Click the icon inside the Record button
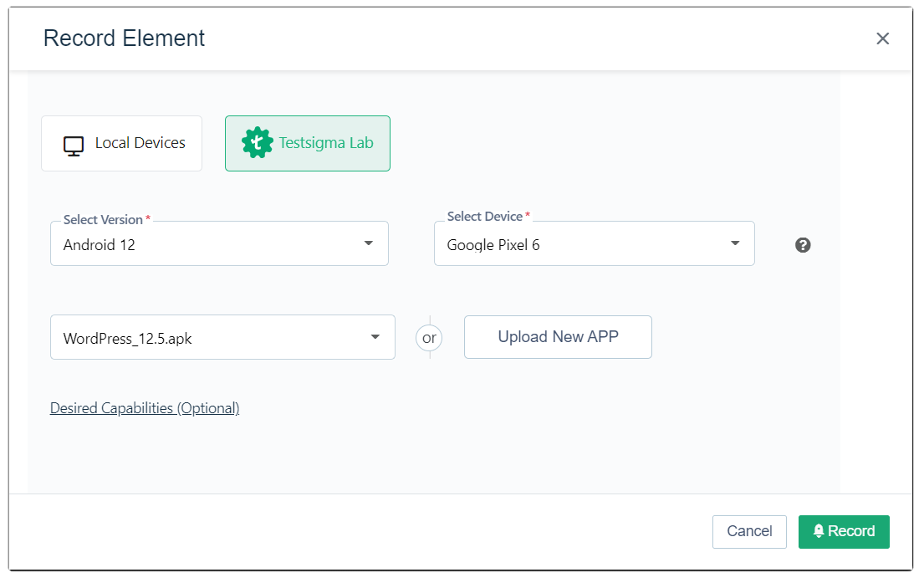924x583 pixels. (x=819, y=531)
